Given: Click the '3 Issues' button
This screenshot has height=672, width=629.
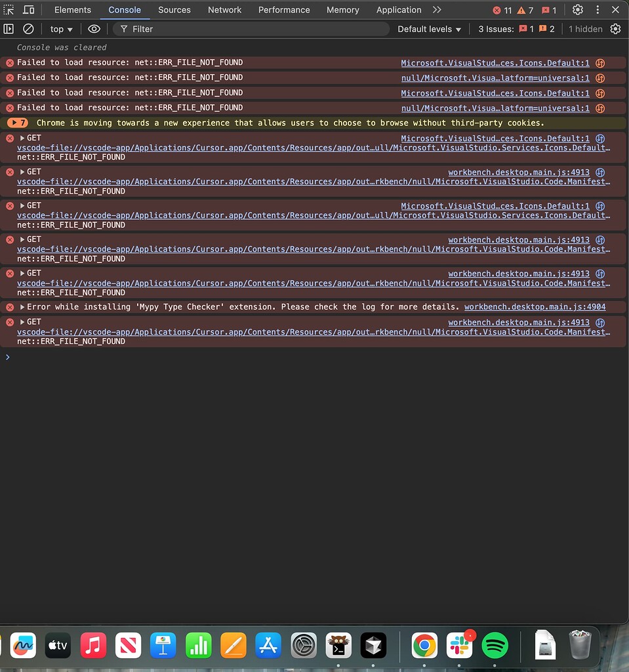Looking at the screenshot, I should tap(497, 29).
